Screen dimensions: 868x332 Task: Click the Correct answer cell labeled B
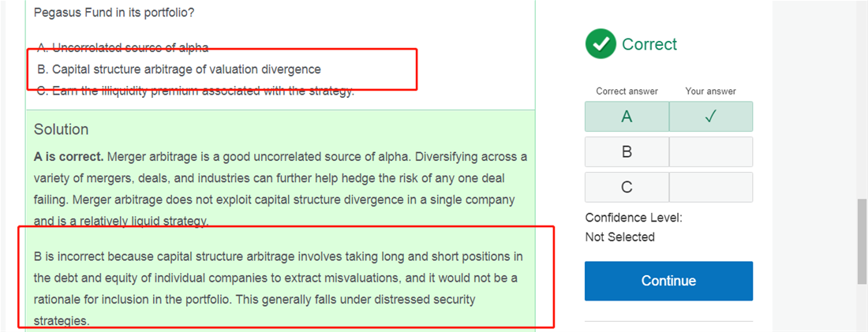[627, 152]
